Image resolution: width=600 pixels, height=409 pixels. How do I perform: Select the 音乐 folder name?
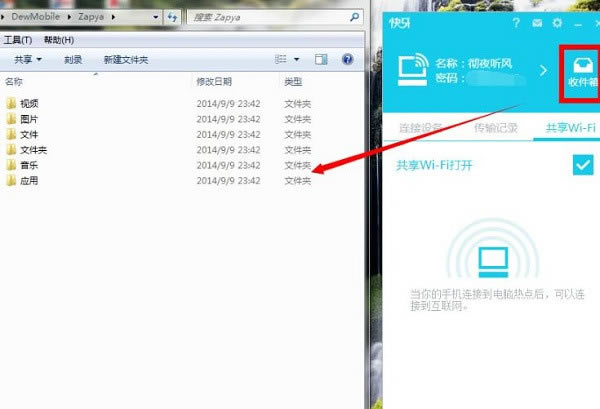29,165
